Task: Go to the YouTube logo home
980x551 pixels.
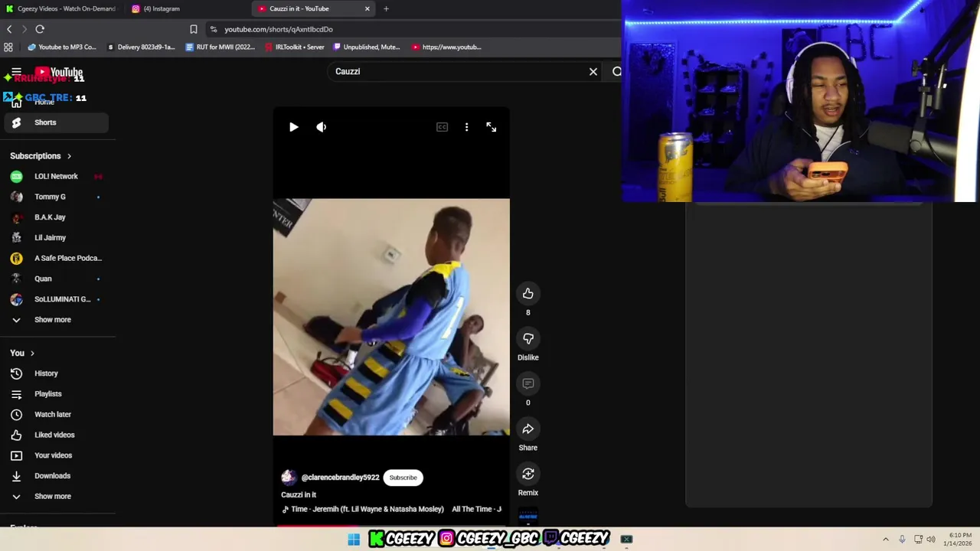Action: 59,73
